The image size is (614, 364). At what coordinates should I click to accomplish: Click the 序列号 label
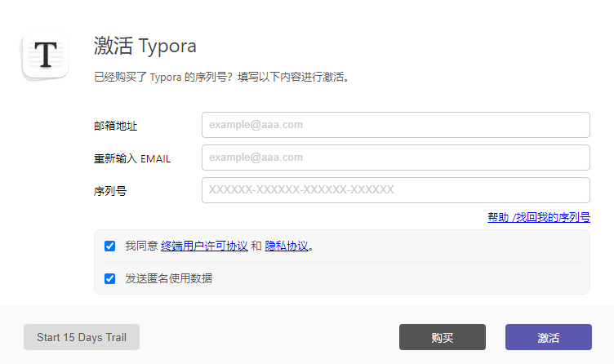(x=110, y=191)
